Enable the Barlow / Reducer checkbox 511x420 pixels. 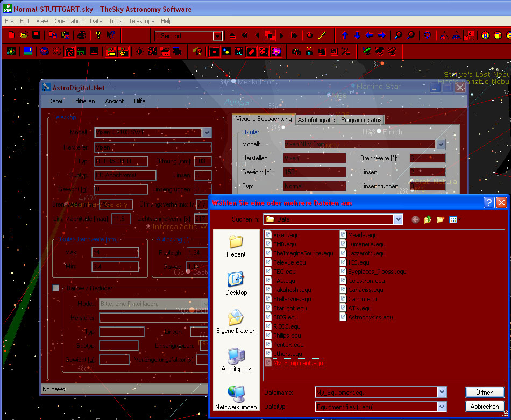point(56,288)
